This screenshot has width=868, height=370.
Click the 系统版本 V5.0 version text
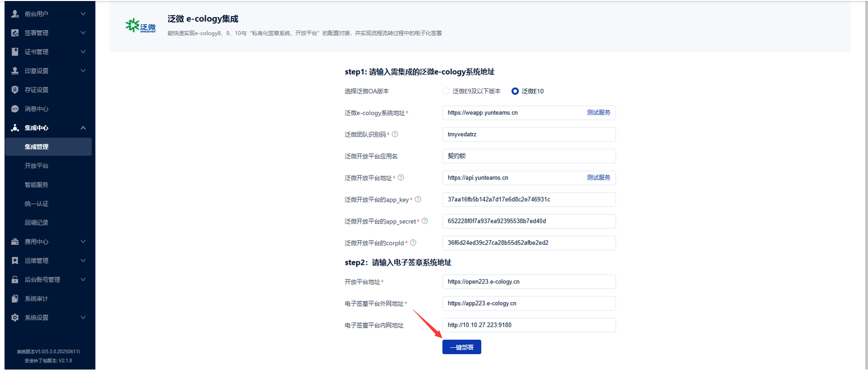48,352
